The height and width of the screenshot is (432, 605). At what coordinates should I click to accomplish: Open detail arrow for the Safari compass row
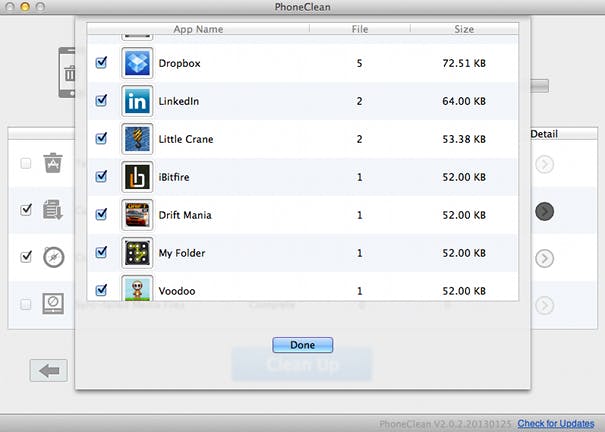point(544,258)
